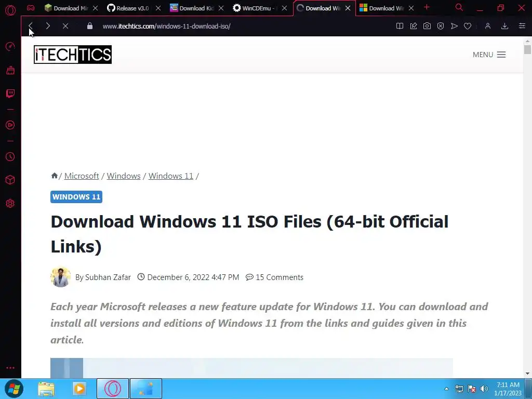Open the volume speaker tray icon
This screenshot has width=532, height=399.
coord(484,389)
